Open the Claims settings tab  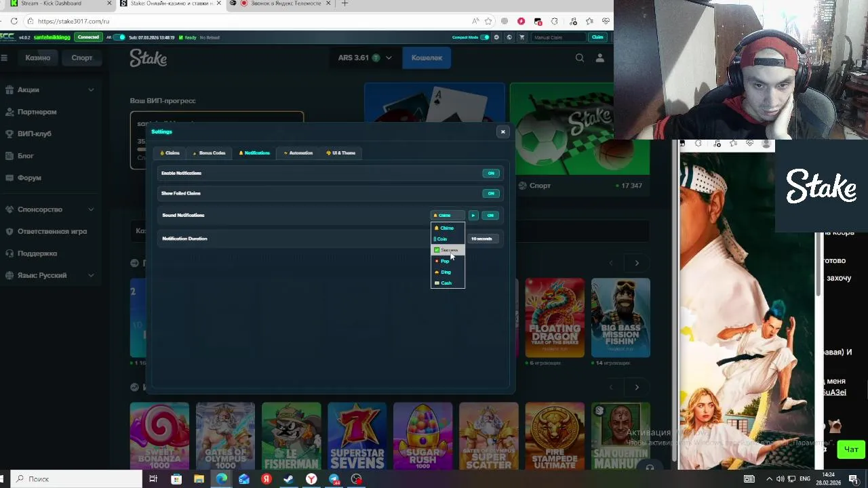170,153
